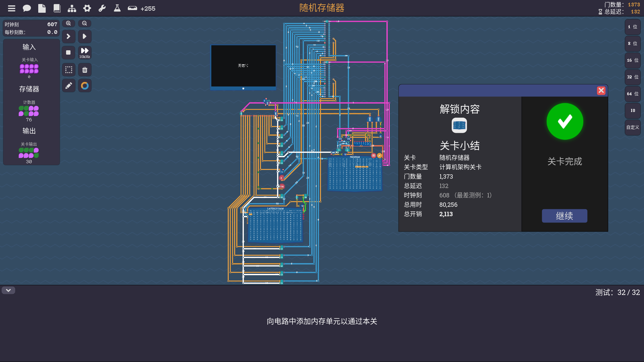The image size is (644, 362).
Task: Zoom in with the magnifier plus
Action: point(68,23)
